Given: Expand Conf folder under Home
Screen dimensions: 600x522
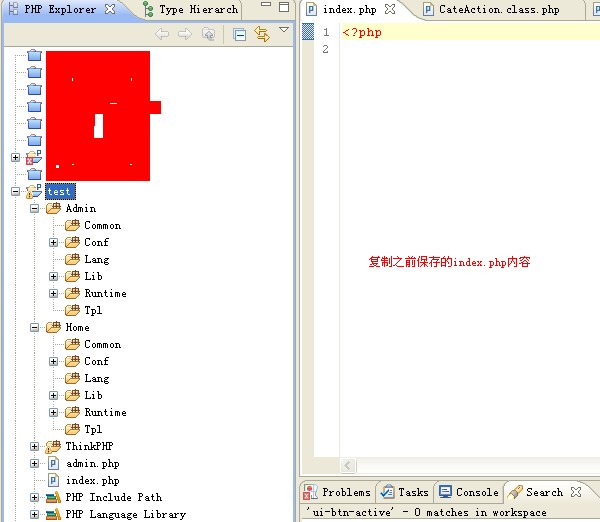Looking at the screenshot, I should [x=54, y=361].
